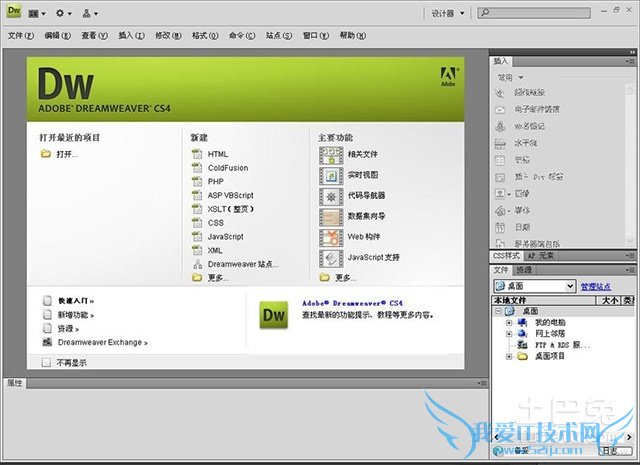Viewport: 640px width, 465px height.
Task: Collapse the right panels to icons
Action: (632, 52)
